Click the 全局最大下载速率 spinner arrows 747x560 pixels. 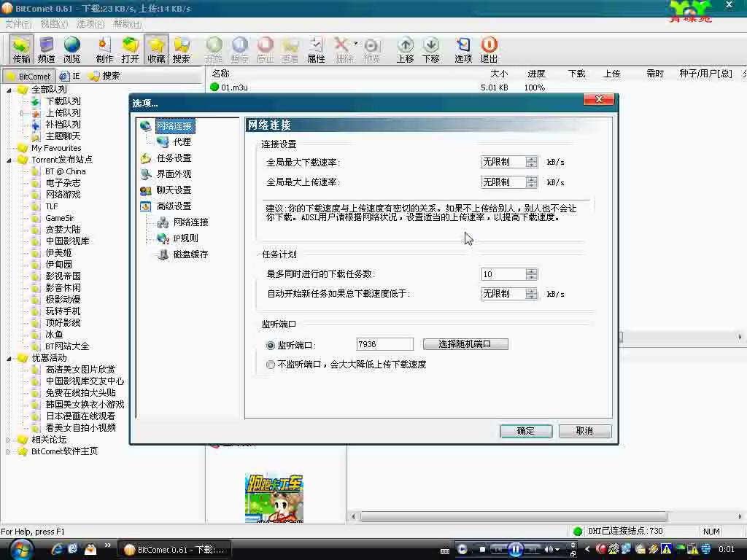coord(531,163)
